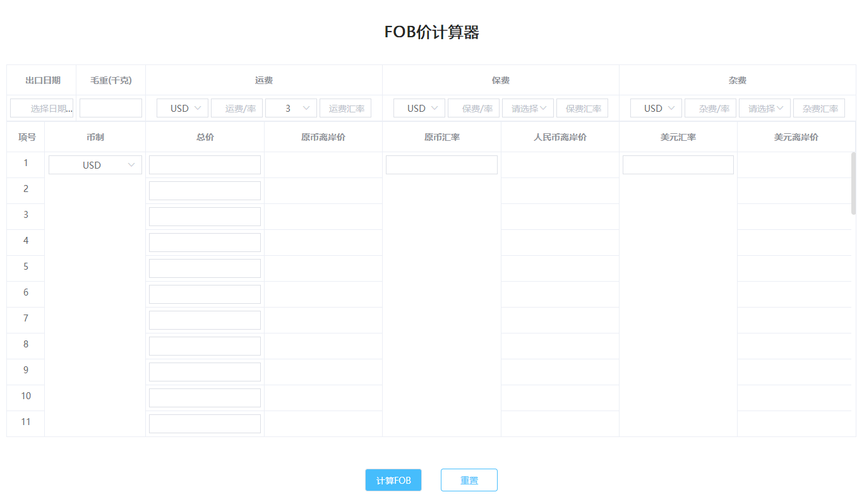Viewport: 857px width, 504px height.
Task: Focus the 运费/率 input field
Action: 237,108
